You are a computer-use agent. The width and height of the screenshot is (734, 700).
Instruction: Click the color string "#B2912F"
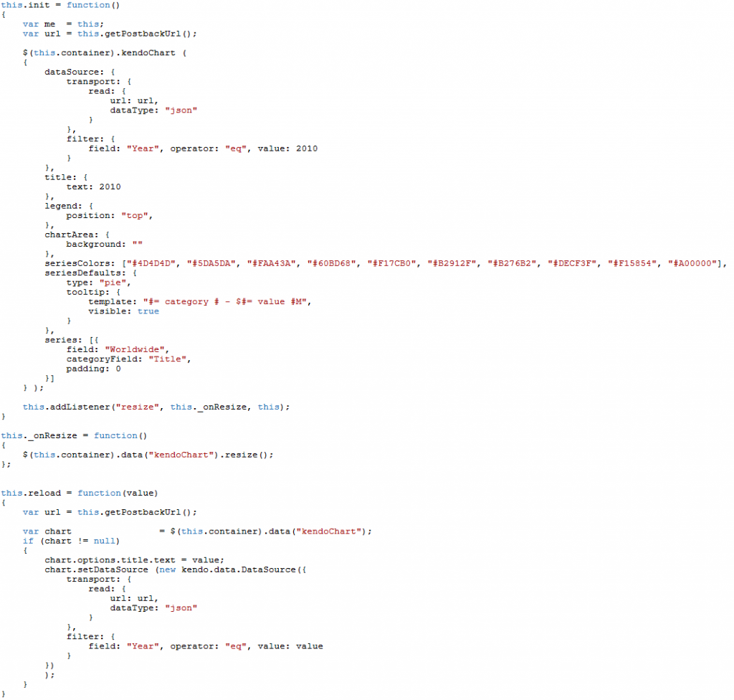click(x=452, y=263)
